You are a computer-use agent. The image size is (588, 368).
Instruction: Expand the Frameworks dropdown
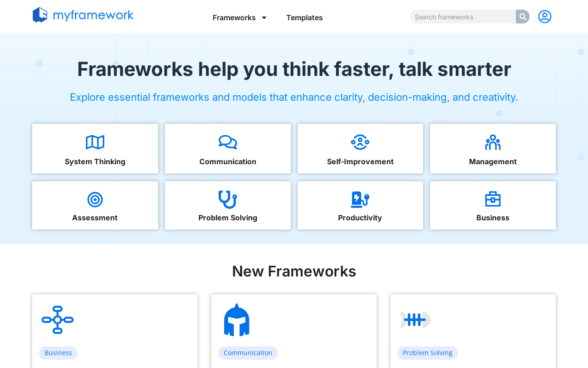pos(239,17)
